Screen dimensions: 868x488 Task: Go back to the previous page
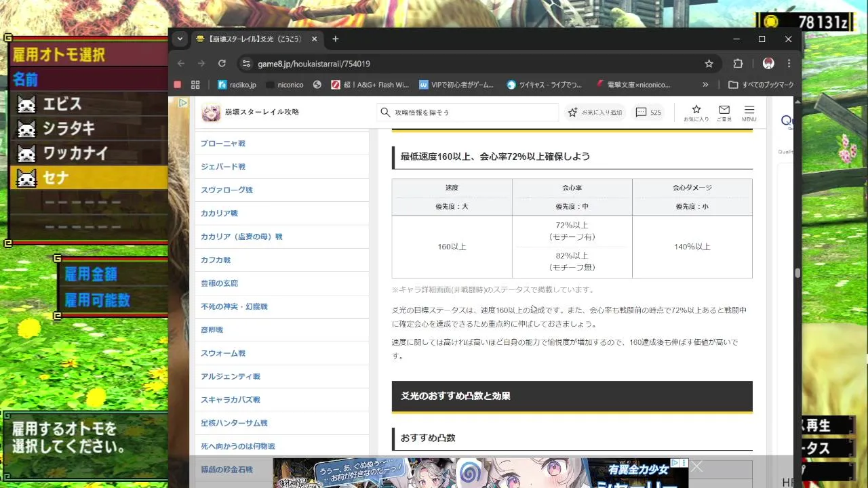point(181,64)
